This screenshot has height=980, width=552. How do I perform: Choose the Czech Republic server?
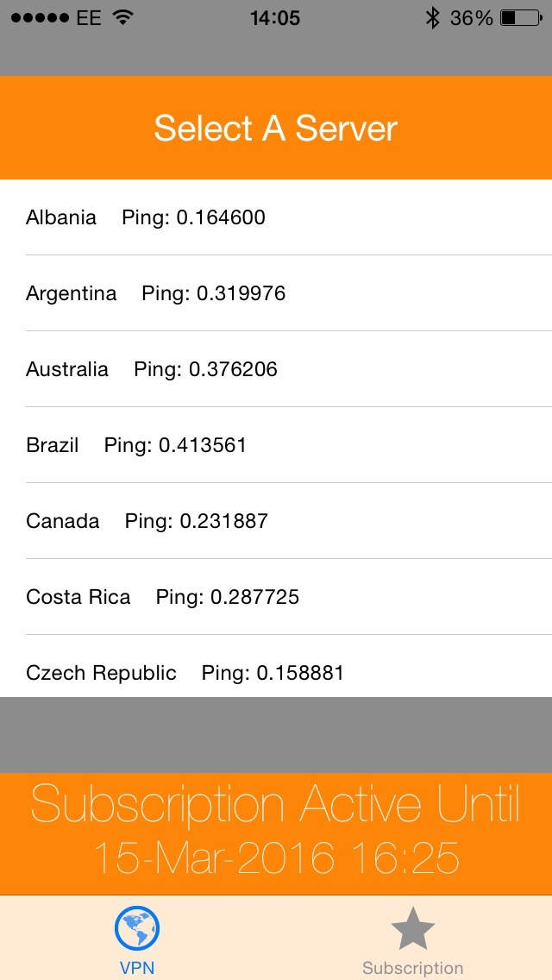tap(276, 671)
